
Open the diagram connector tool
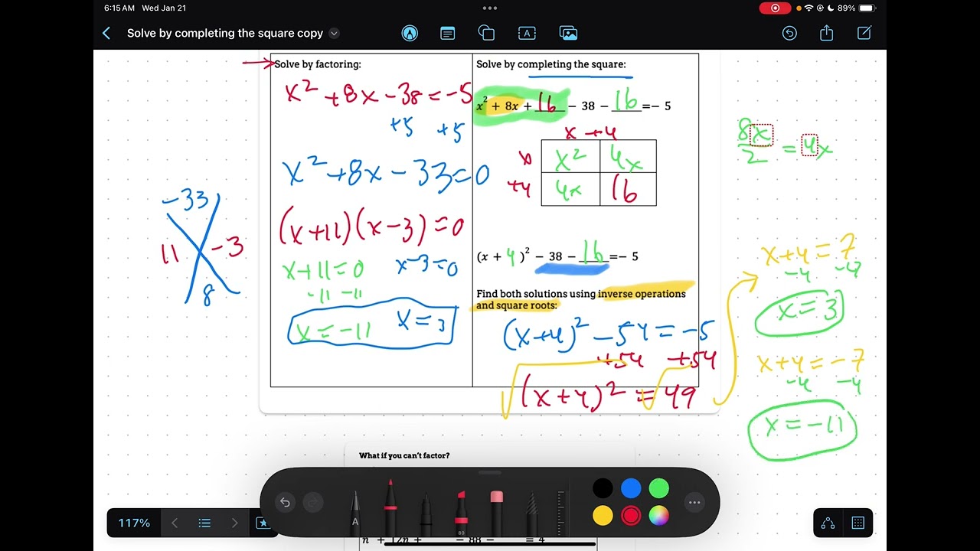[828, 523]
